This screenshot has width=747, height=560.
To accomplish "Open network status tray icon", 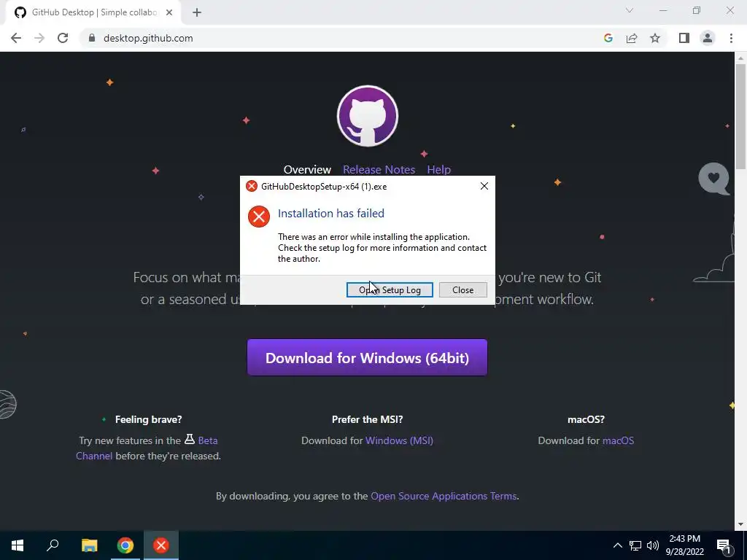I will (635, 545).
